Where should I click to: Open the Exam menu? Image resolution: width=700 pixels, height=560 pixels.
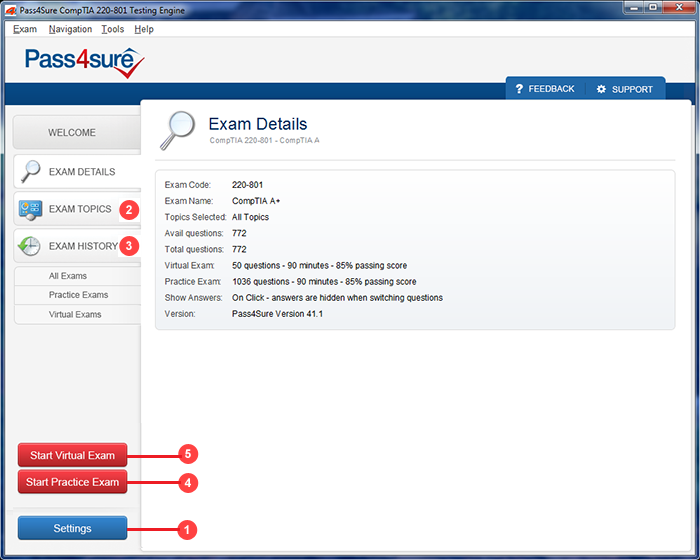[25, 29]
